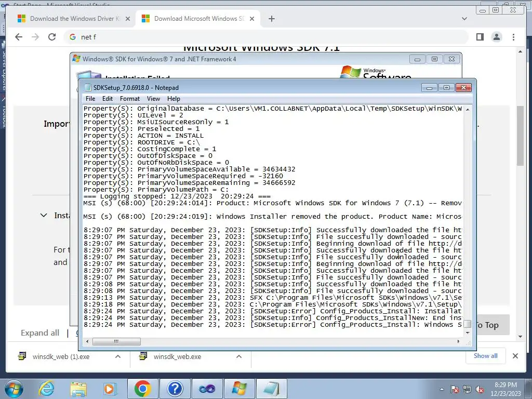This screenshot has width=532, height=399.
Task: Minimize the Notepad window
Action: tap(429, 88)
